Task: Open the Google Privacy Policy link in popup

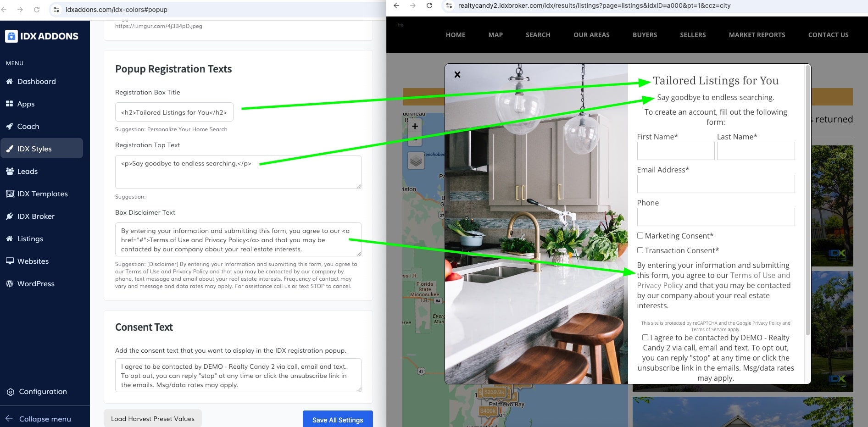Action: tap(767, 323)
